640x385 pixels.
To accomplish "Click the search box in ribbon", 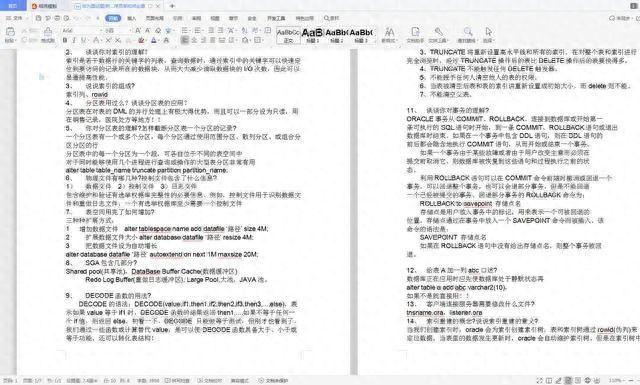I will 331,18.
